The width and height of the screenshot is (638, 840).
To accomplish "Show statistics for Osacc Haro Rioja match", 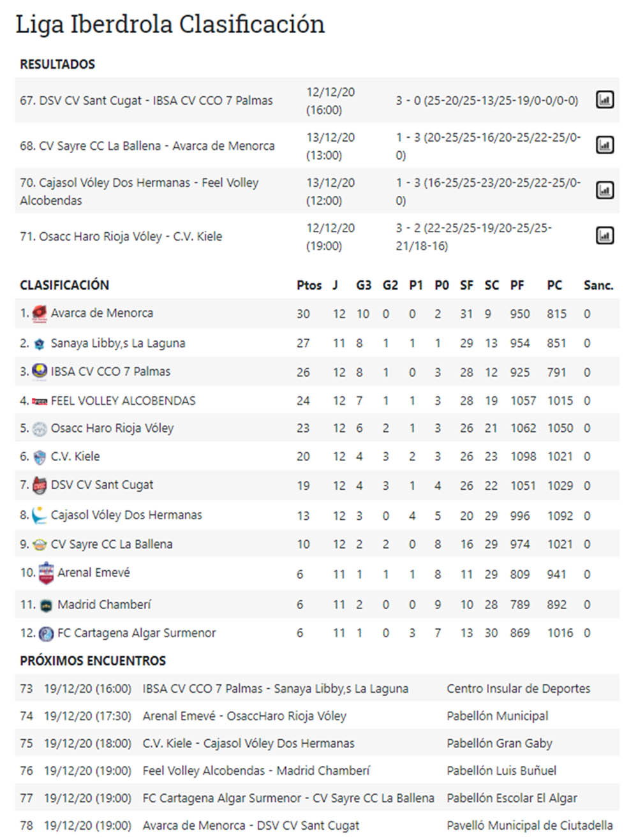I will (605, 236).
